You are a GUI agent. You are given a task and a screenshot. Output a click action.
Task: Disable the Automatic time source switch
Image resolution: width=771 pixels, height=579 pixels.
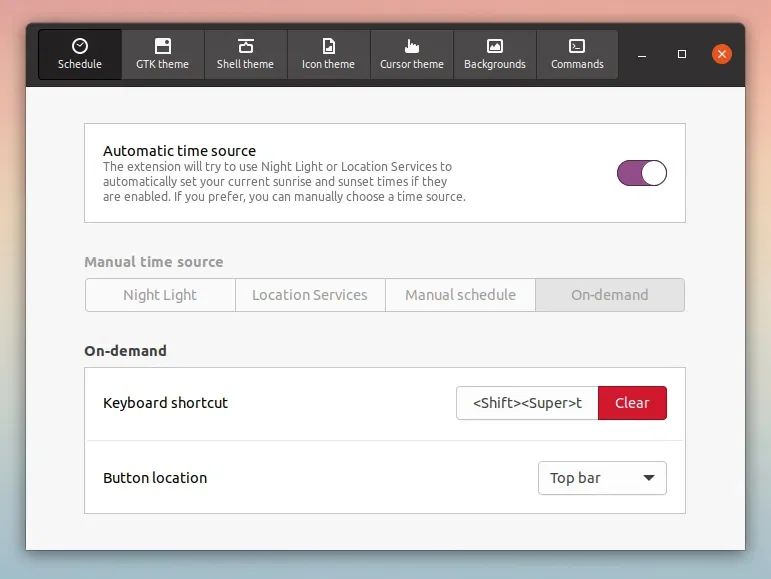[641, 173]
